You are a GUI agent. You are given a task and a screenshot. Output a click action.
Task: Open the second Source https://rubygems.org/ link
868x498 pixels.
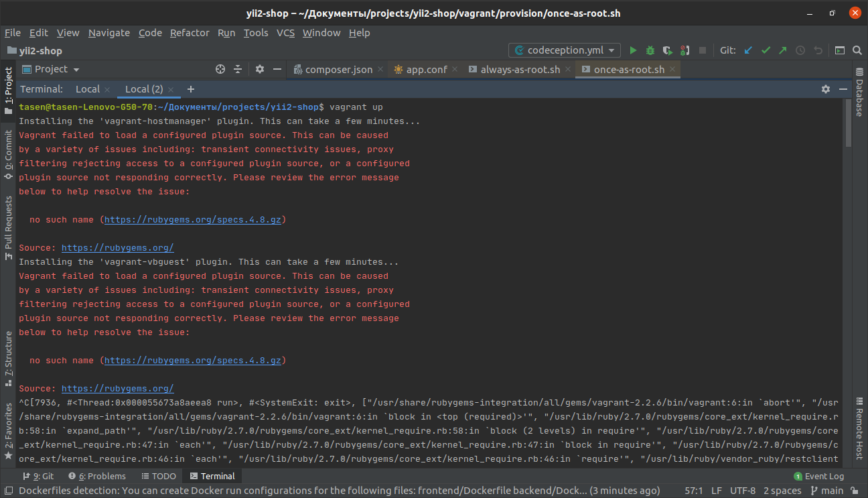tap(118, 388)
